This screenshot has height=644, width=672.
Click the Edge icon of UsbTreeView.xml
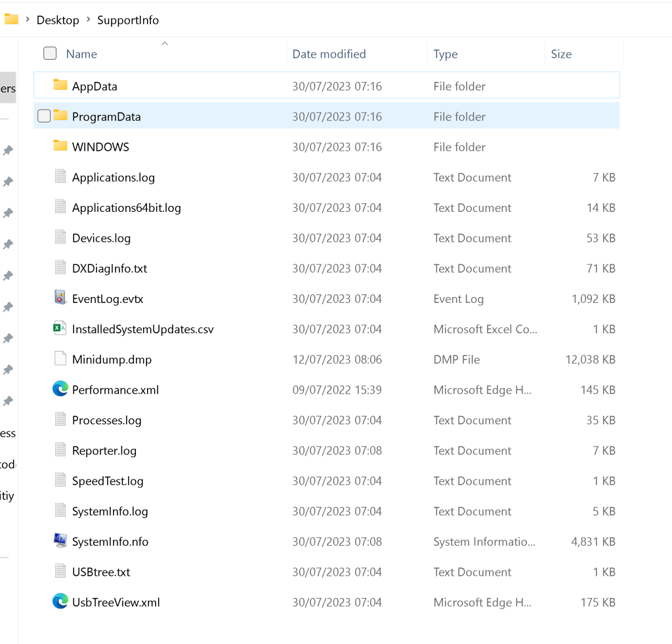[60, 601]
